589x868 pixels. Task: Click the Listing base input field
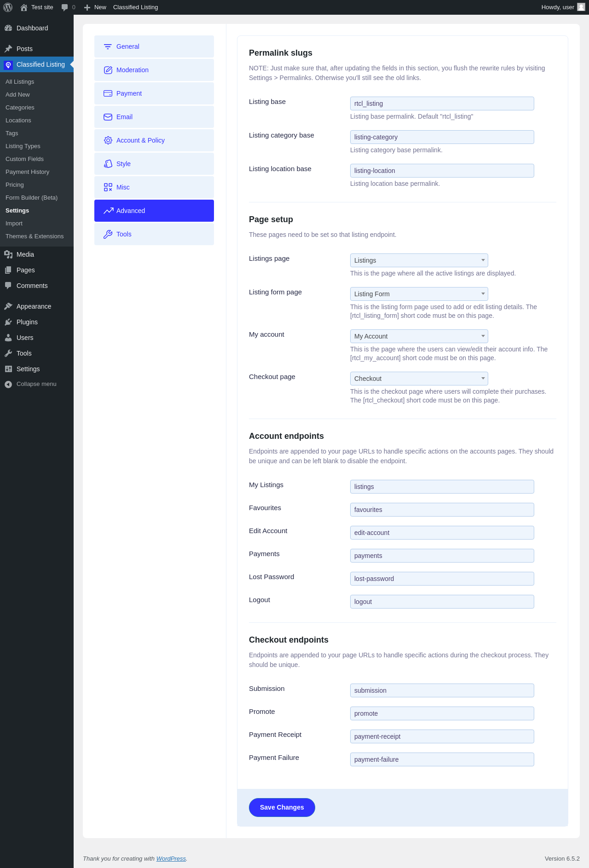click(x=442, y=103)
